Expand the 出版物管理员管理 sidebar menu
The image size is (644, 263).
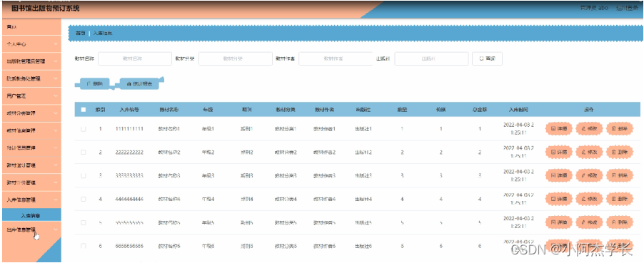point(31,61)
